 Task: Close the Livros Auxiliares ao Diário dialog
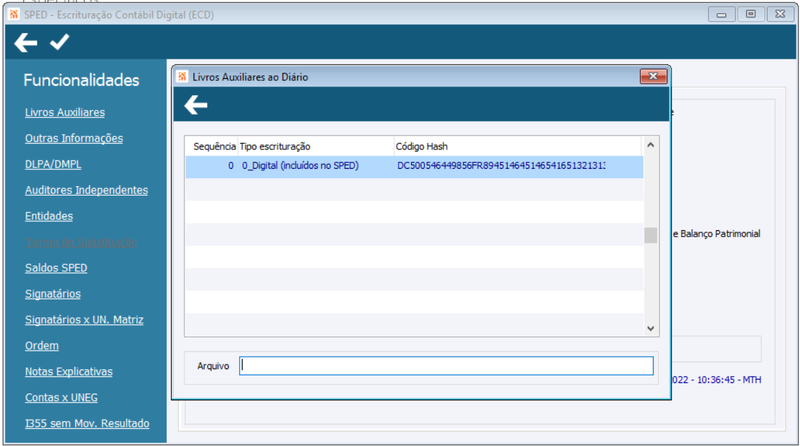coord(653,77)
